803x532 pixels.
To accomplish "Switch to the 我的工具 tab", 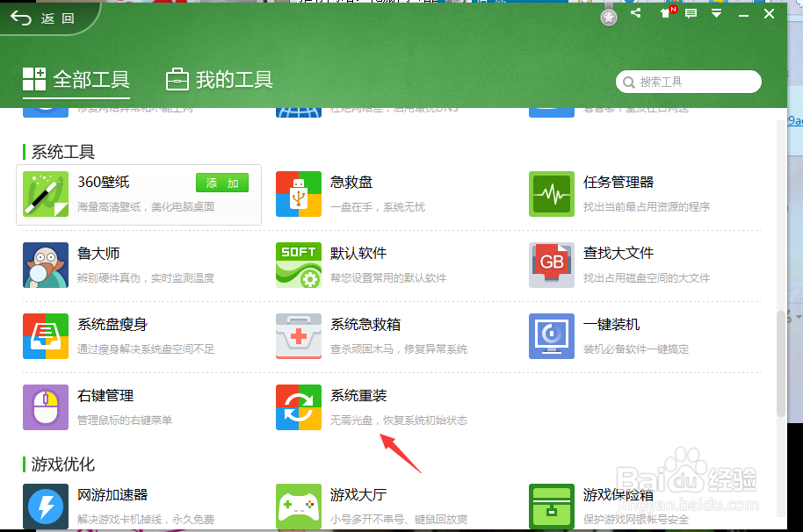I will [219, 80].
